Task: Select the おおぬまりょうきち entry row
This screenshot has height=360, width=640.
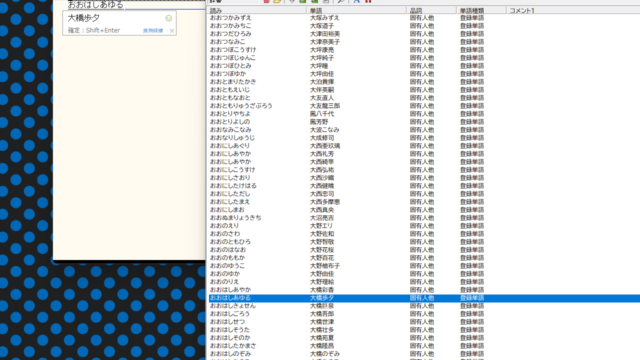Action: [x=424, y=218]
